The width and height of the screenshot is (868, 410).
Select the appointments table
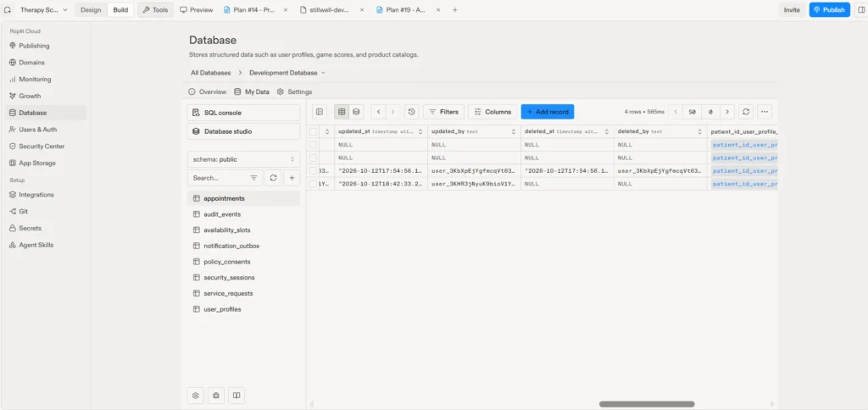coord(243,198)
